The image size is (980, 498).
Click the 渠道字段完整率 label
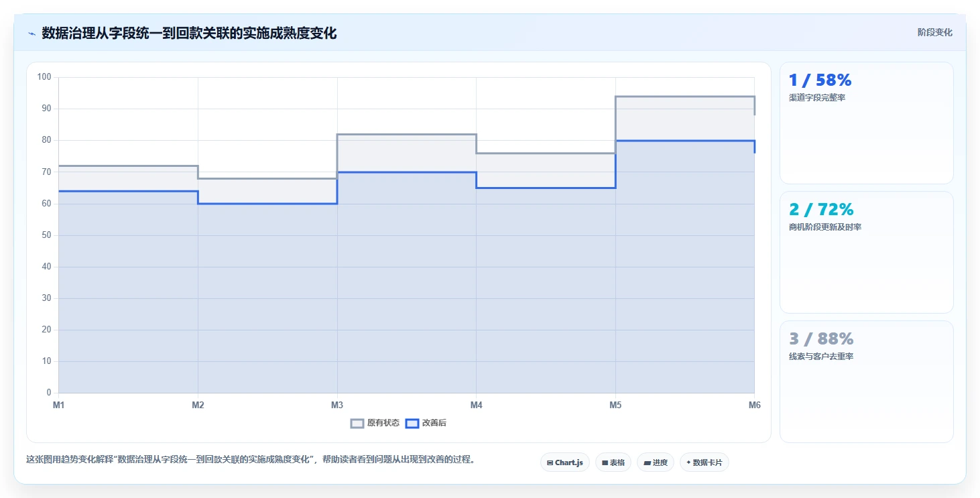click(x=816, y=98)
